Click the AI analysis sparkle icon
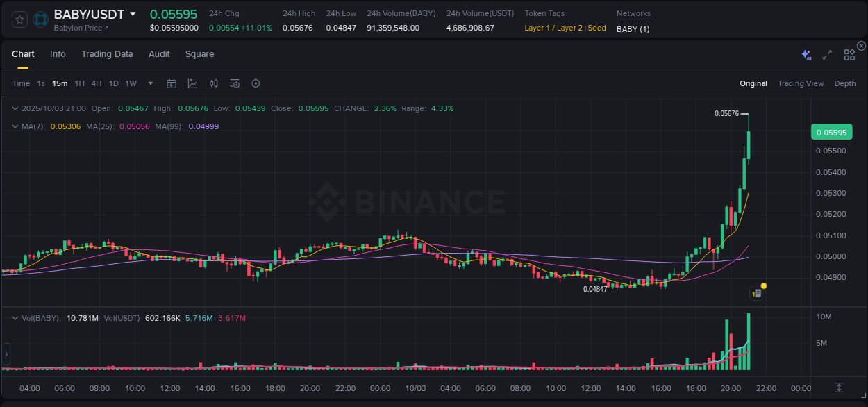868x407 pixels. [x=806, y=53]
